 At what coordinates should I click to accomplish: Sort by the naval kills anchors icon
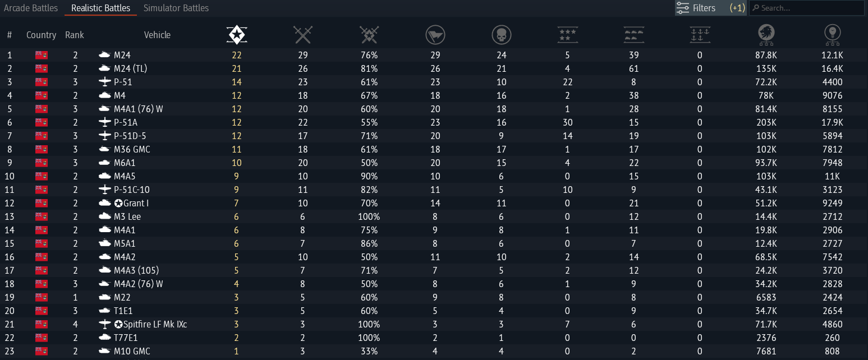(700, 35)
